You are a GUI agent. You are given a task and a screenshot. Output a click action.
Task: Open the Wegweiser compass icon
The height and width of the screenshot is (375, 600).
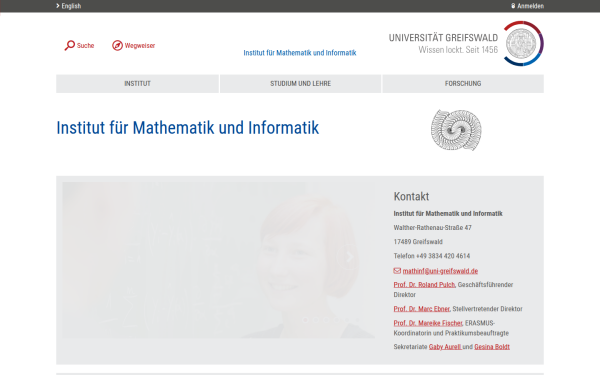click(x=117, y=46)
